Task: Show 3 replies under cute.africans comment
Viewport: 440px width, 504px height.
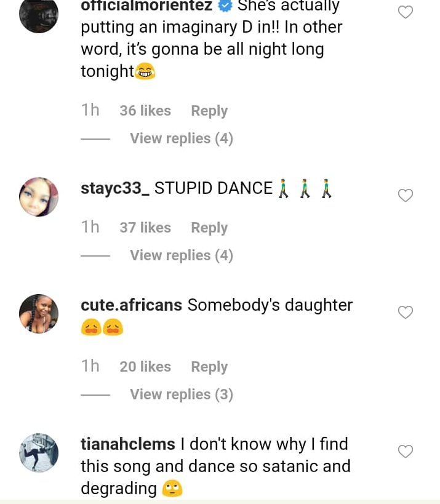Action: [x=181, y=394]
